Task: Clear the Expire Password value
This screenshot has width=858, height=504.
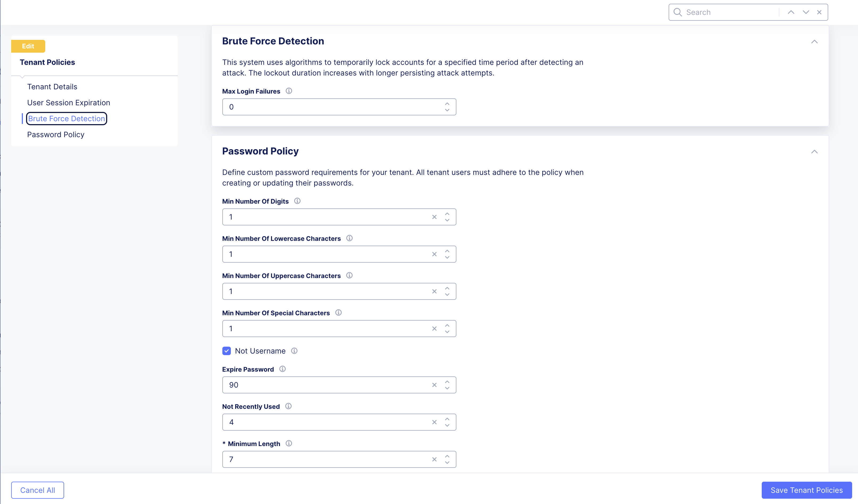Action: tap(434, 385)
